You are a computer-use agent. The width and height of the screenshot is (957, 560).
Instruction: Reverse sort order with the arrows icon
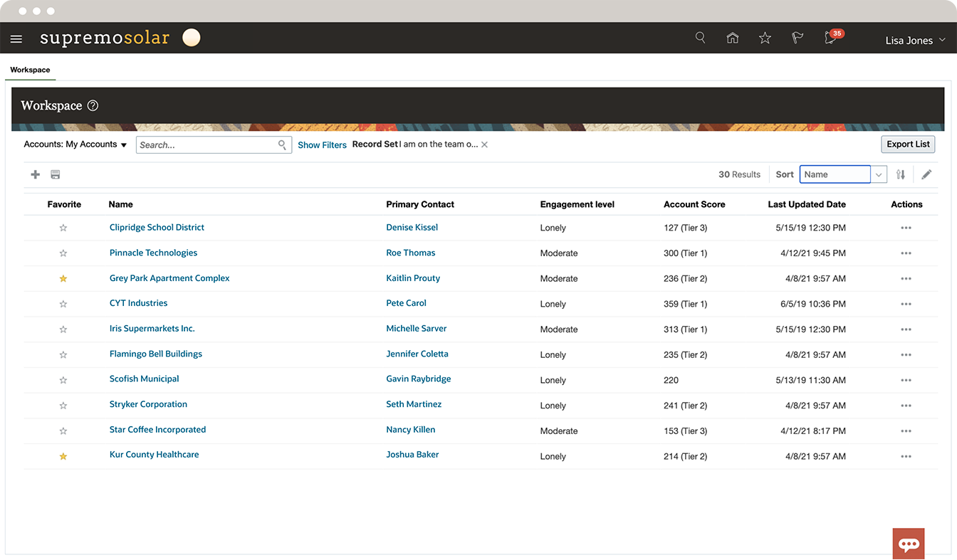(901, 174)
